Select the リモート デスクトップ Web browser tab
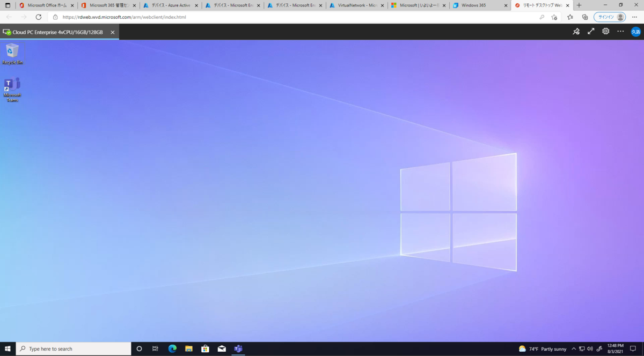 click(x=541, y=5)
